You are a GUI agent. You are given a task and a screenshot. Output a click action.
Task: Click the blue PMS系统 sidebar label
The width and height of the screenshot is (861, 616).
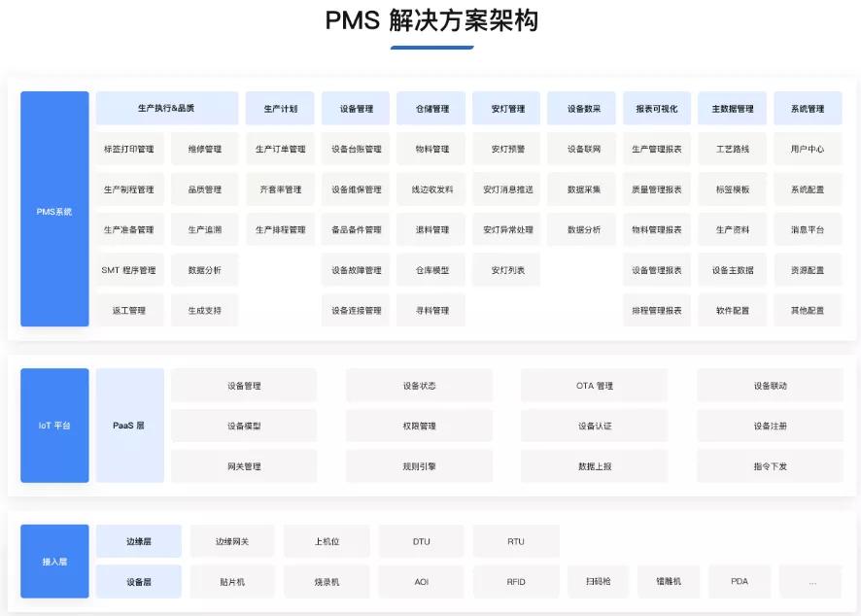[54, 209]
